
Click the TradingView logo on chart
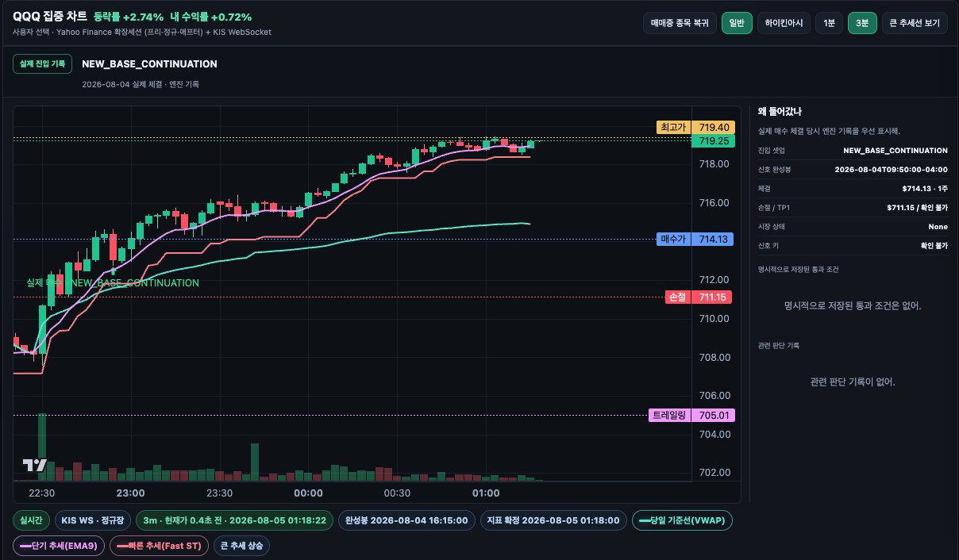(x=34, y=466)
